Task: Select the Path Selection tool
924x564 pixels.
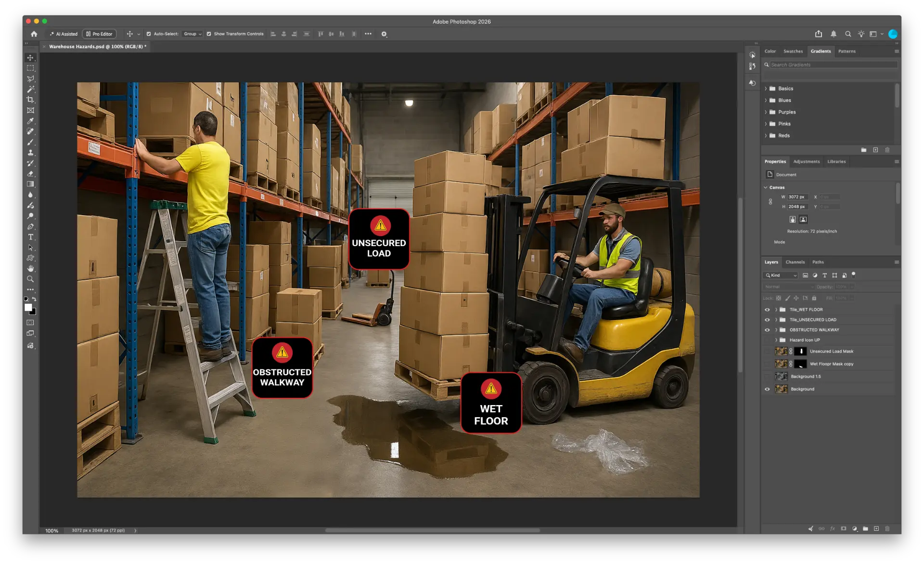Action: [x=30, y=248]
